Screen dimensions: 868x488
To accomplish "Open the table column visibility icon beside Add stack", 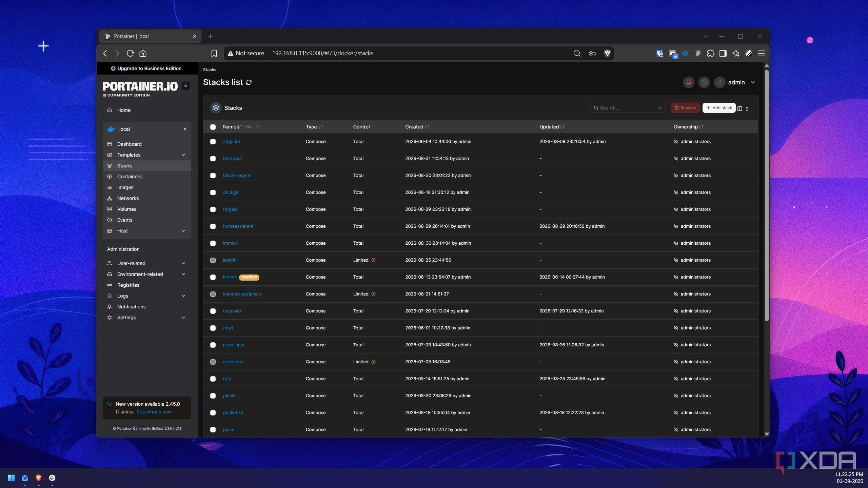I will coord(740,108).
